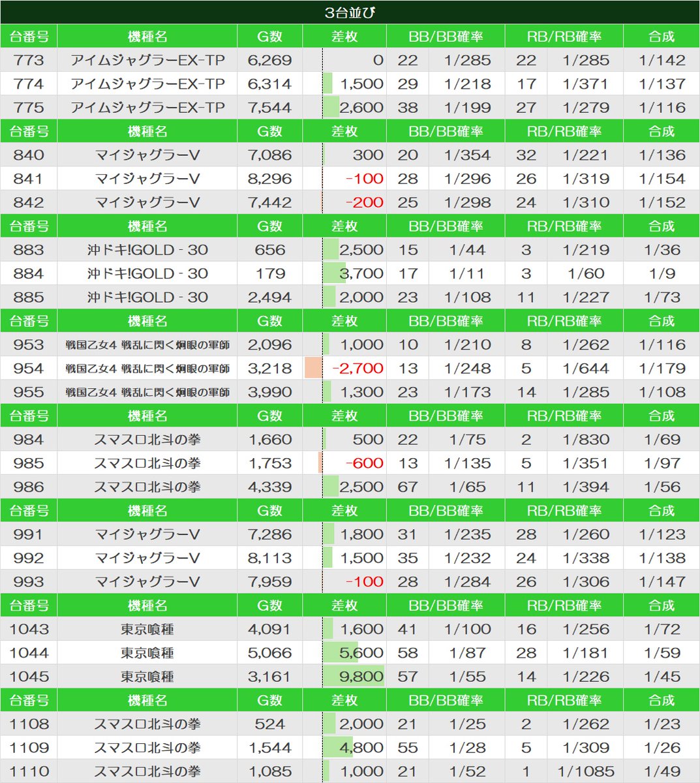Click combined probability 1/97
This screenshot has width=700, height=783.
coord(662,463)
